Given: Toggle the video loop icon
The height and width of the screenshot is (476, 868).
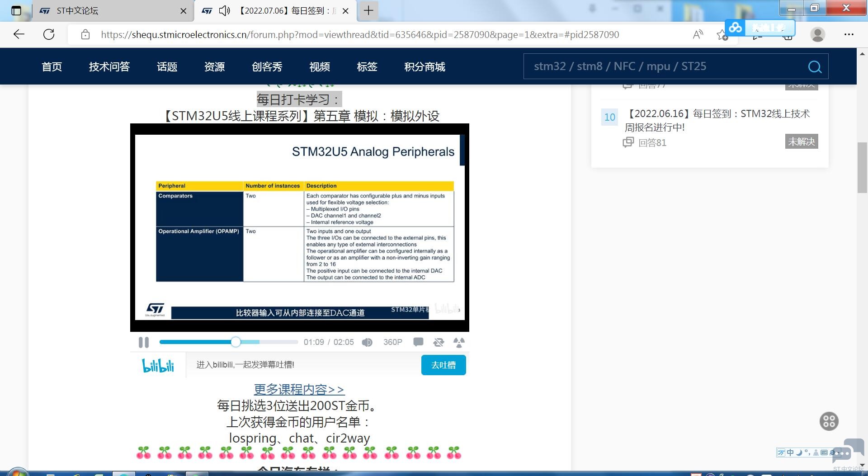Looking at the screenshot, I should pos(439,342).
